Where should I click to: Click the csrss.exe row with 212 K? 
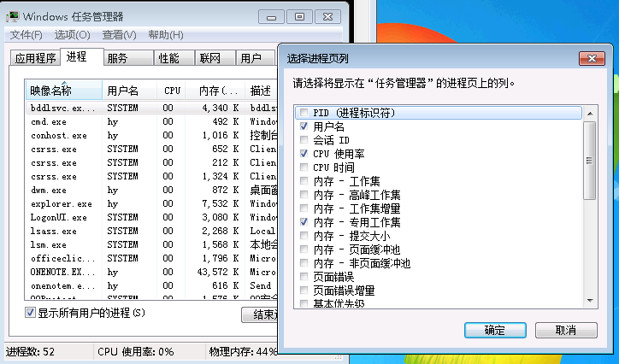[x=151, y=163]
